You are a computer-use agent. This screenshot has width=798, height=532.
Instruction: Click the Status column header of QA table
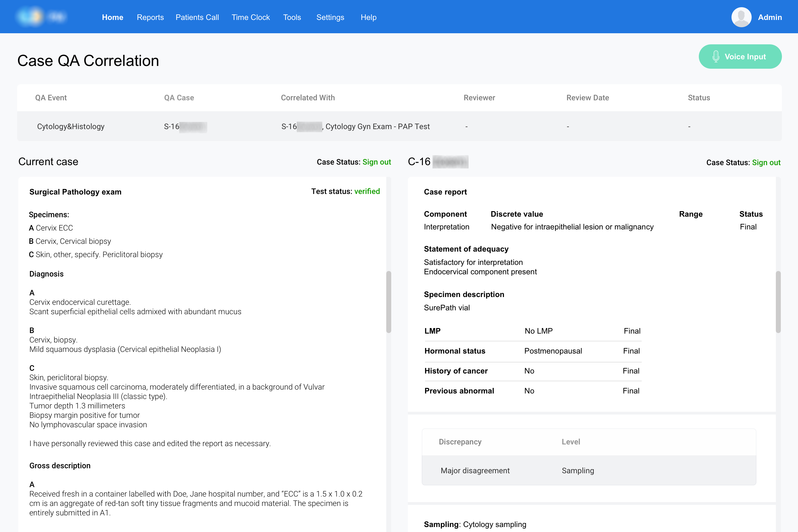(x=699, y=98)
